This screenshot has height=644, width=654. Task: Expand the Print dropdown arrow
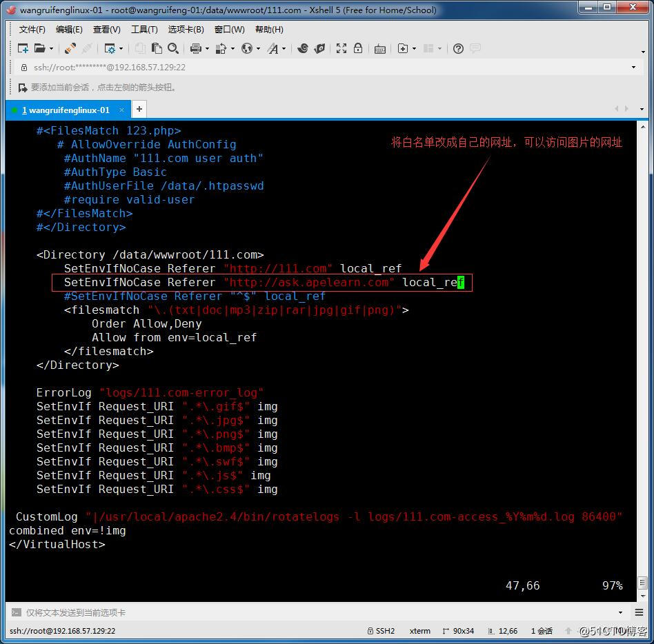point(207,49)
